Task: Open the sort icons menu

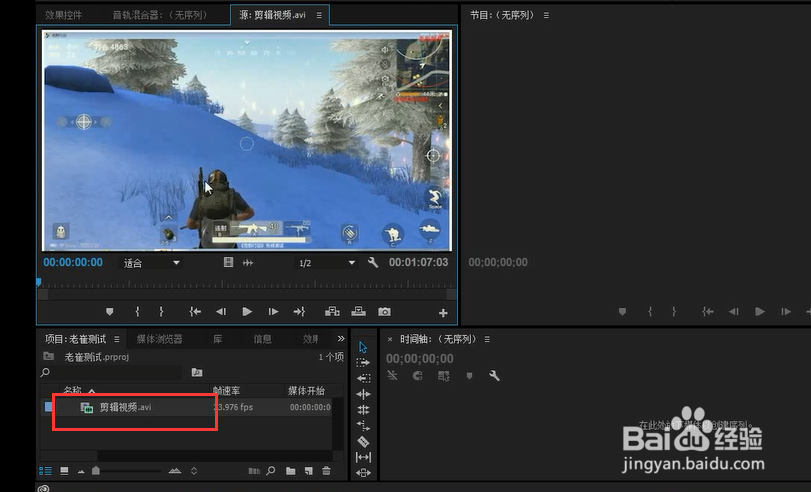Action: [194, 471]
